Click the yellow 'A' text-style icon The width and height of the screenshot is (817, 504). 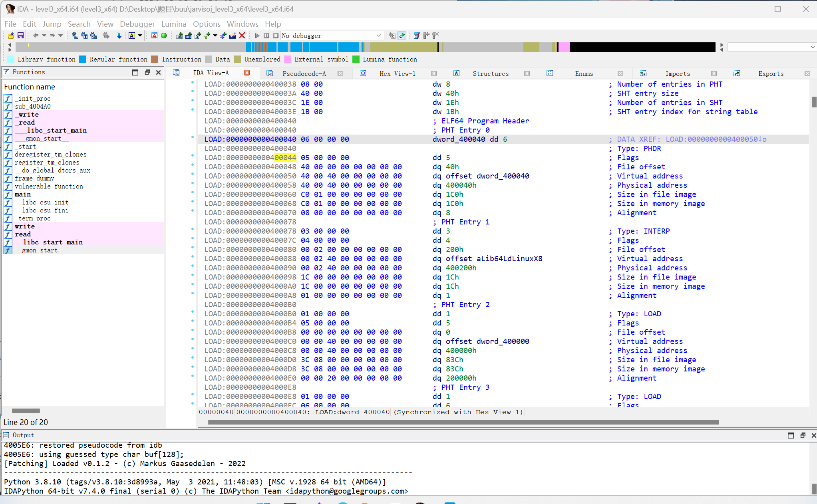[x=132, y=36]
